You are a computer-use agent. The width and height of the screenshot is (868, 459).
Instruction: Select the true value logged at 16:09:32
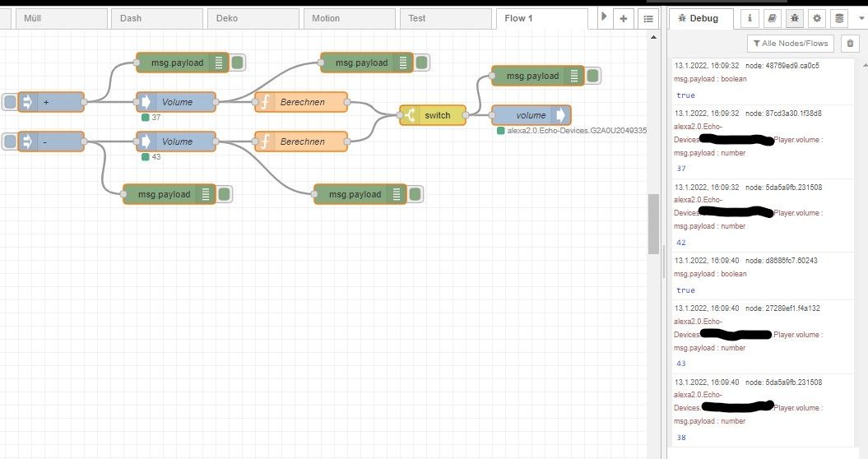[x=685, y=95]
